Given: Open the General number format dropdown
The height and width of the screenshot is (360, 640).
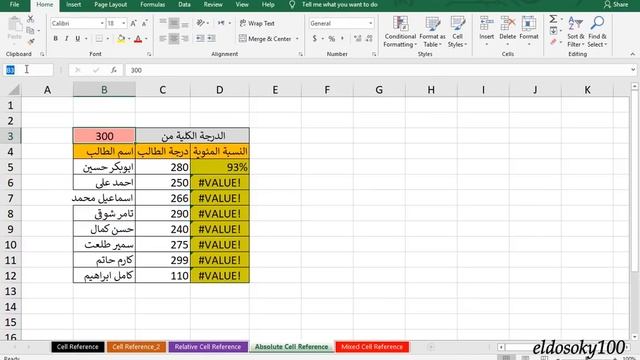Looking at the screenshot, I should point(371,23).
